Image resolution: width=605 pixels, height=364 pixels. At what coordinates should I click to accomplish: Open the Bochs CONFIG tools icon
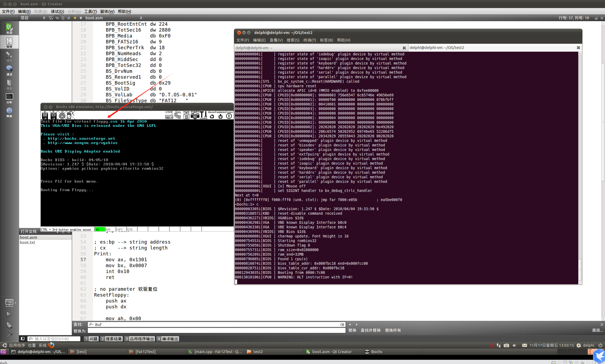[203, 115]
